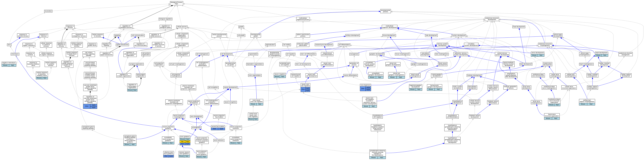Image resolution: width=644 pixels, height=160 pixels.
Task: Click the yellow "Rat" cell in axon guidance node
Action: coord(182,142)
